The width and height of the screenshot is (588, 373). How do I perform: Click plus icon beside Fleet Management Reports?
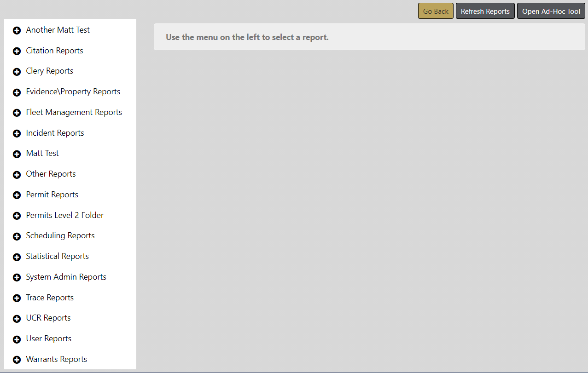(17, 113)
